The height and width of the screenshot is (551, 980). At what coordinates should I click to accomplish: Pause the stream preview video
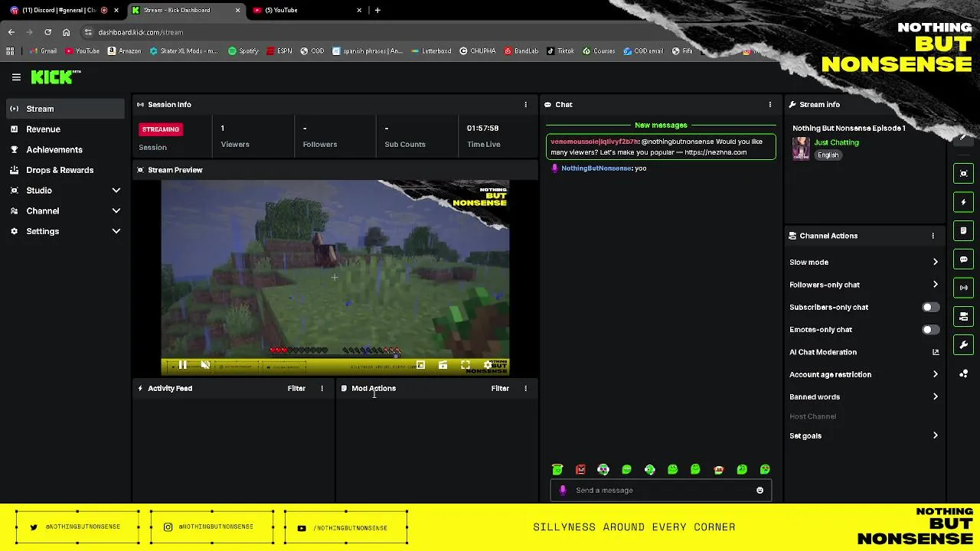182,366
